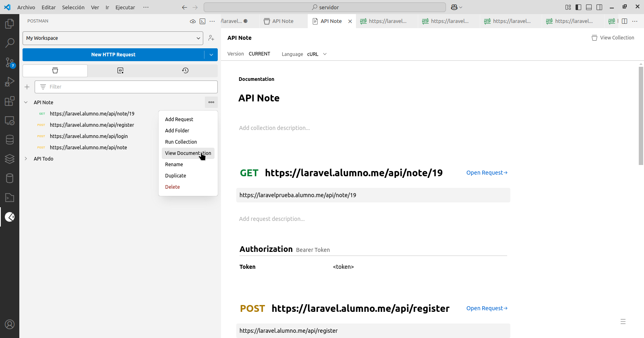Viewport: 644px width, 338px height.
Task: Open Run and Debug view
Action: (10, 82)
